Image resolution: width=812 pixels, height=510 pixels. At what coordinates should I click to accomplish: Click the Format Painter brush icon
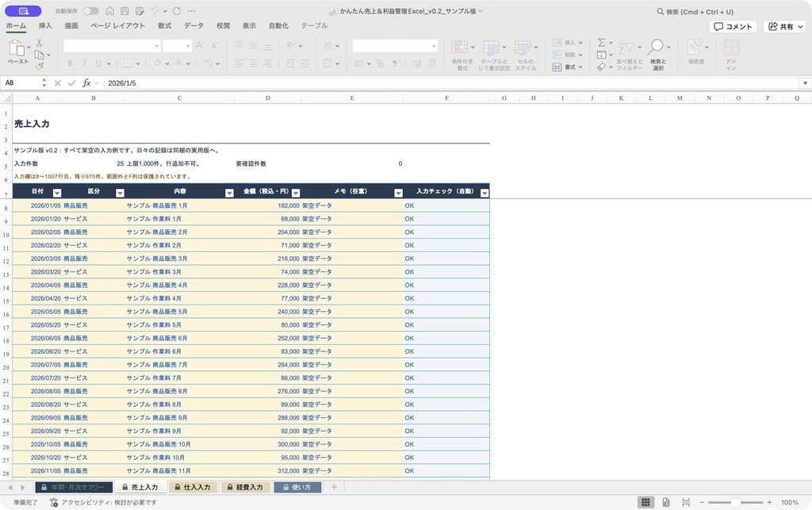tap(40, 67)
